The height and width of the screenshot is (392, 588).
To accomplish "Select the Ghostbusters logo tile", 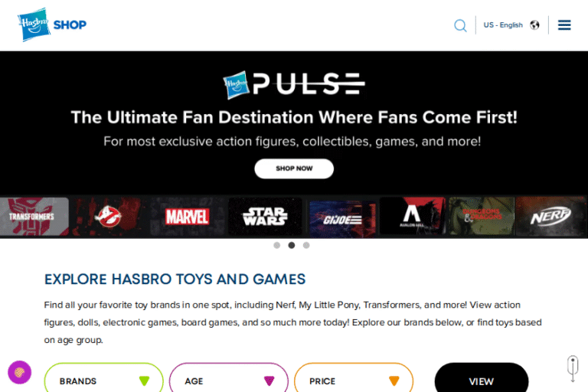I will pos(108,217).
